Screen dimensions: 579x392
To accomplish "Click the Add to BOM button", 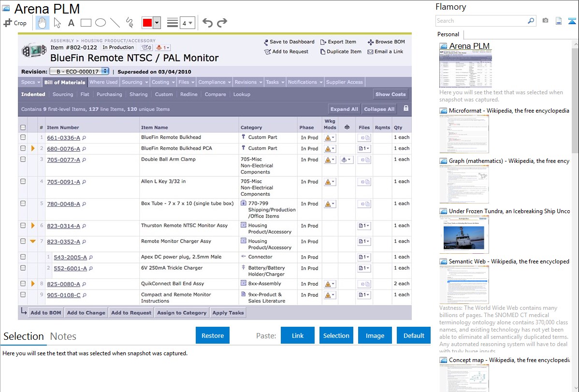I will pyautogui.click(x=45, y=313).
